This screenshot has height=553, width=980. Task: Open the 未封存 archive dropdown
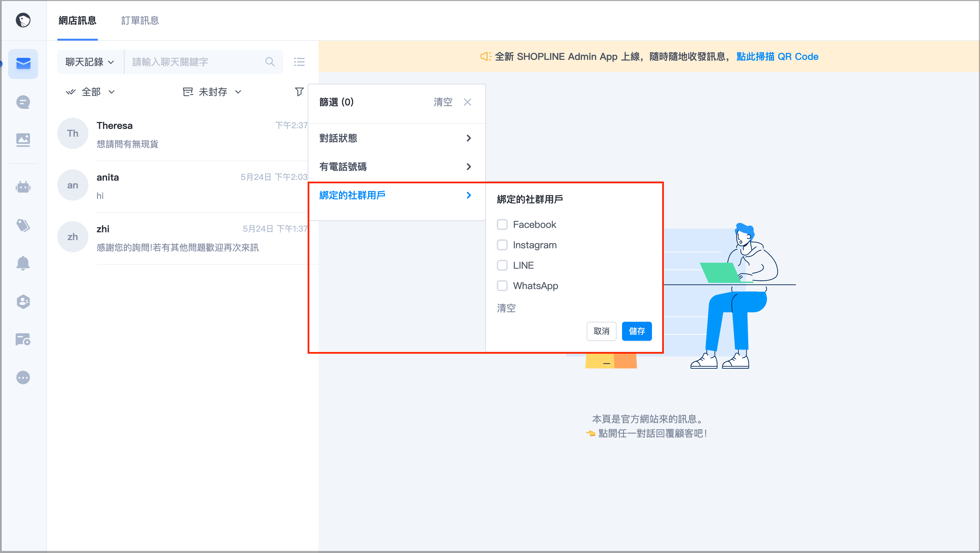212,92
